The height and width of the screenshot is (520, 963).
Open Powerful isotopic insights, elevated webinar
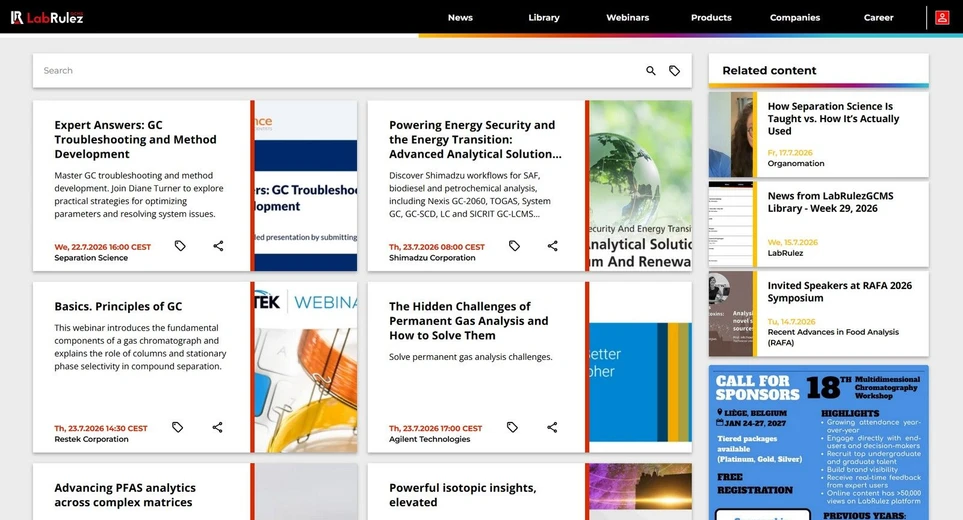click(462, 495)
